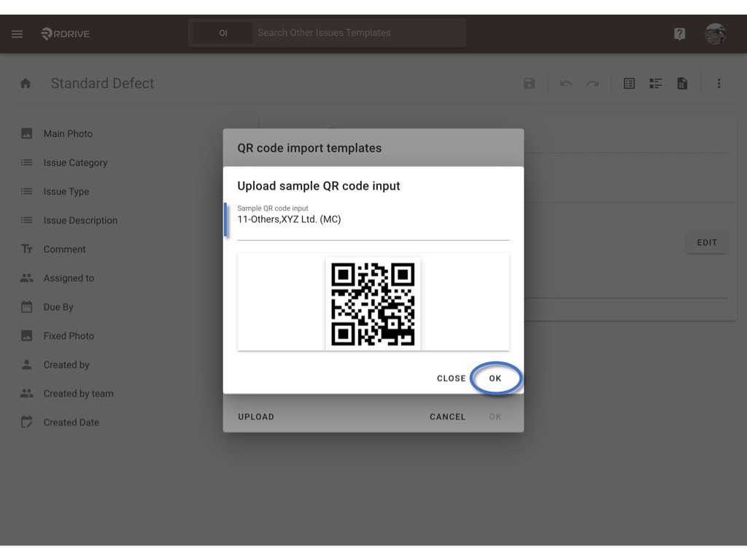Click the Due By calendar icon
Viewport: 747px width, 560px height.
[x=27, y=307]
